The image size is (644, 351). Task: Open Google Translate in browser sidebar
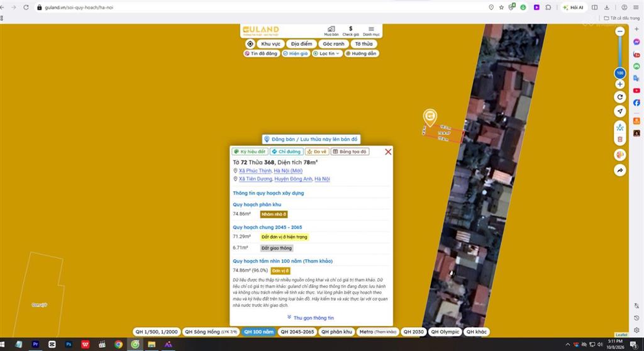pyautogui.click(x=636, y=78)
